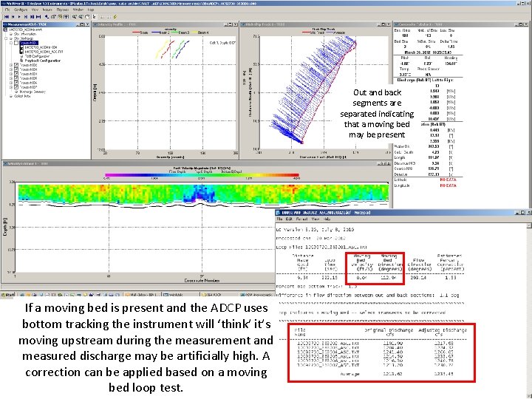
Task: Activate the Velocity Contour window title bar
Action: point(197,163)
